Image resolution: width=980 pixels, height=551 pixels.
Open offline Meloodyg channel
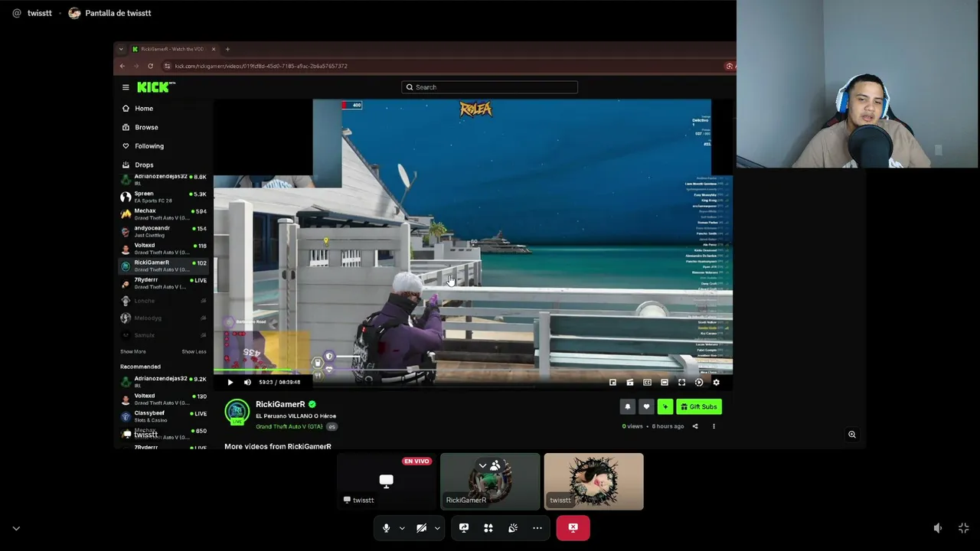point(164,318)
